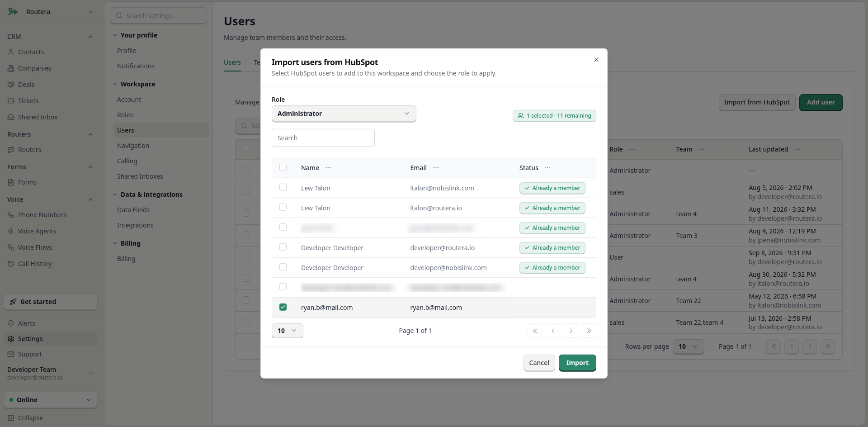Go to next page in import dialog

[571, 331]
